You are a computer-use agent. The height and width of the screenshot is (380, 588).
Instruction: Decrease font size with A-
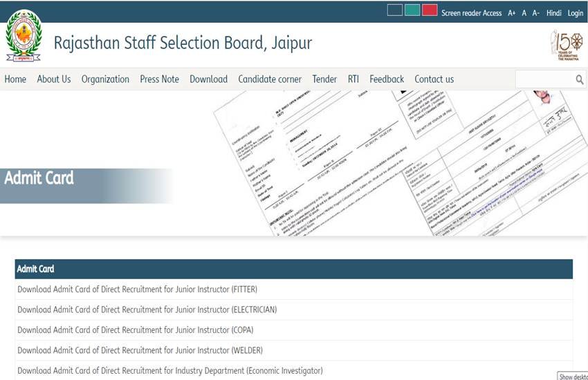(x=535, y=13)
